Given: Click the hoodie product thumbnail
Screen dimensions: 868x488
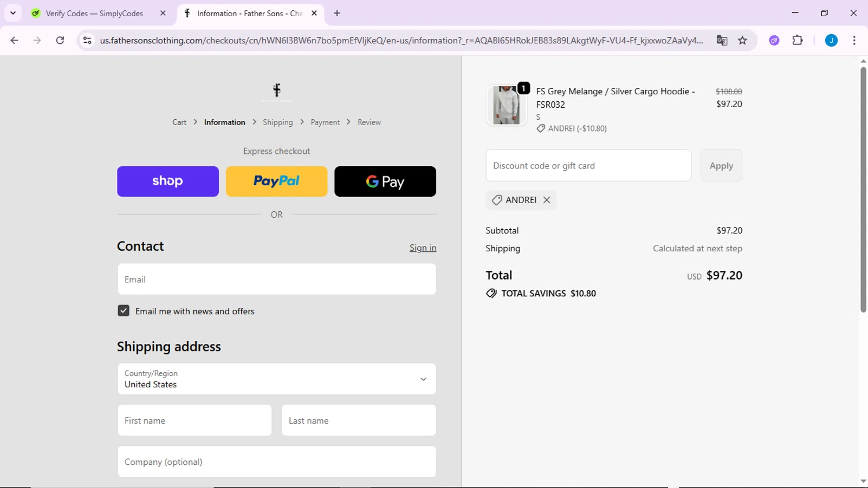Looking at the screenshot, I should click(506, 105).
